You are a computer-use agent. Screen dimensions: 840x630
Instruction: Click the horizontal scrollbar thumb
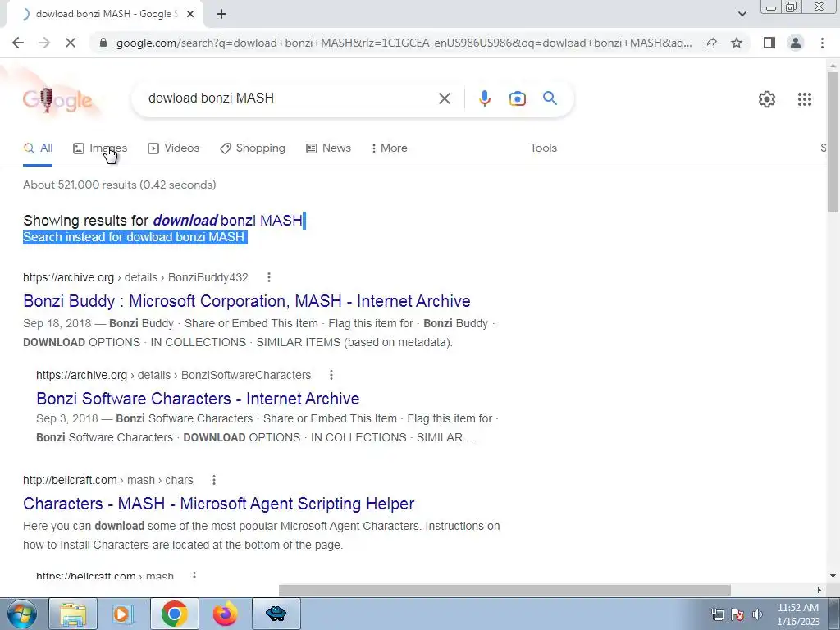pos(504,590)
